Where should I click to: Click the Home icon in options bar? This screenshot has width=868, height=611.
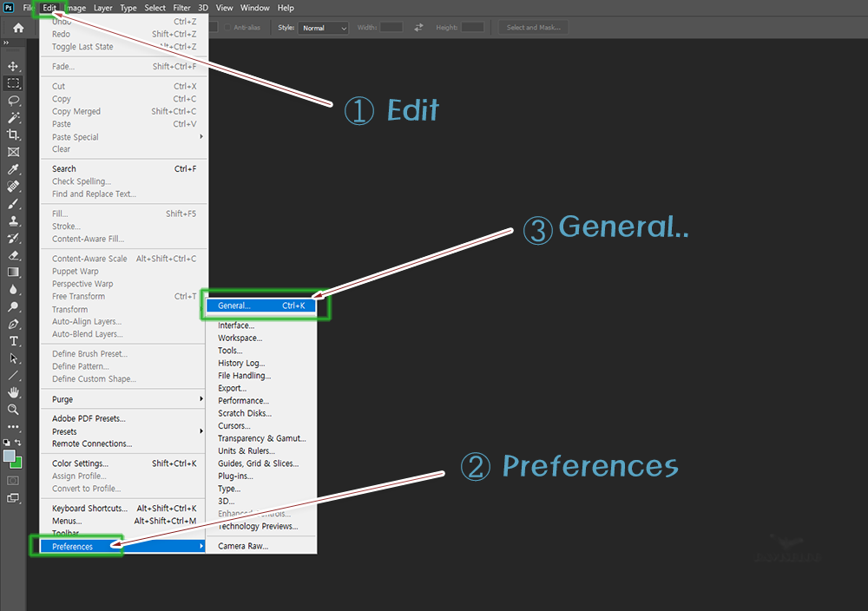click(x=18, y=28)
